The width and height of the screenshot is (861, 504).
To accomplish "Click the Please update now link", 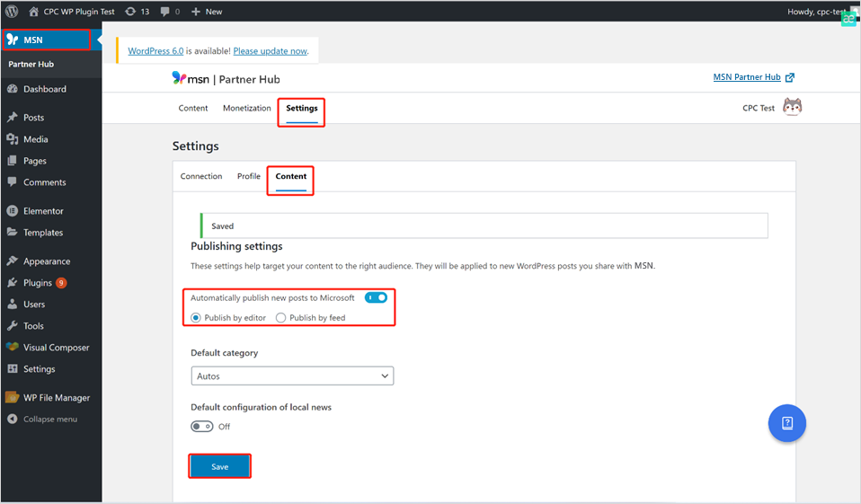I will coord(270,51).
